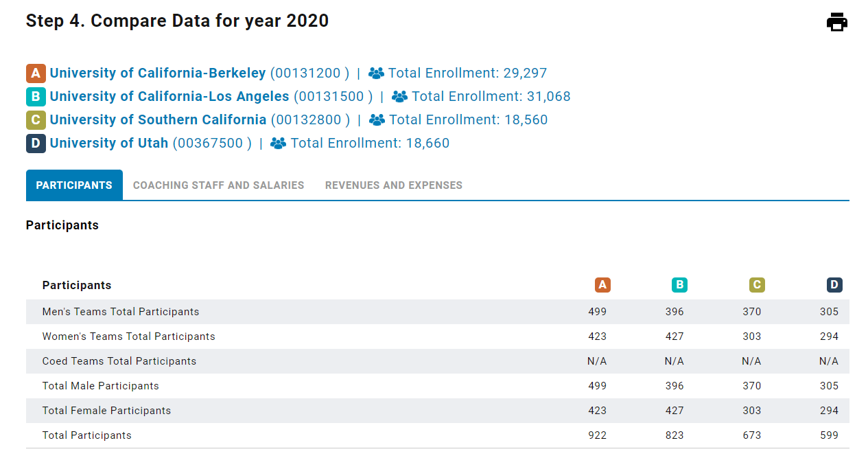Click Utah ID (00367500) text
The height and width of the screenshot is (456, 868).
(212, 144)
